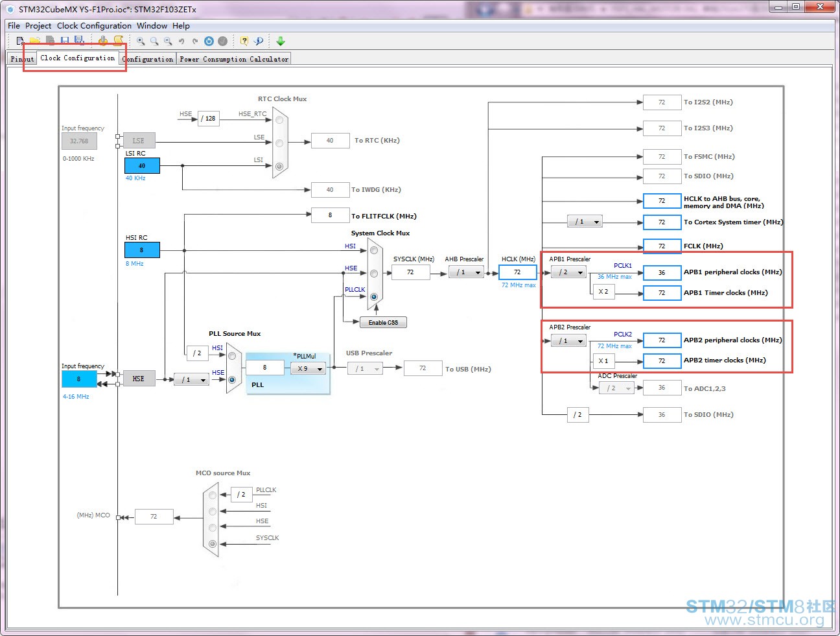Open the Cortex System timer divider dropdown
Viewport: 840px width, 636px height.
(x=585, y=222)
